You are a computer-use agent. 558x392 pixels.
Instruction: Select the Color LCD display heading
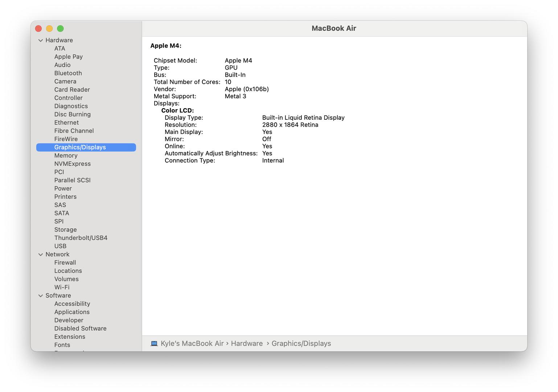pyautogui.click(x=177, y=111)
